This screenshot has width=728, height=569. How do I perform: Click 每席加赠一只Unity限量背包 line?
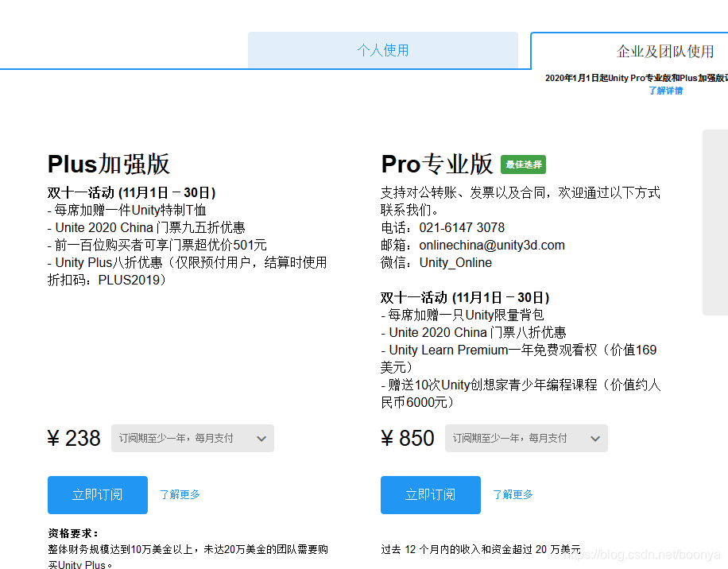pyautogui.click(x=463, y=315)
